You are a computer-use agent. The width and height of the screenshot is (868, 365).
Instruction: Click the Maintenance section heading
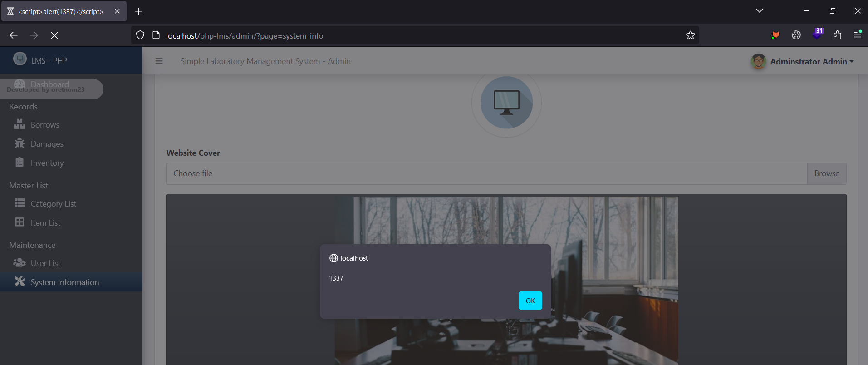32,245
